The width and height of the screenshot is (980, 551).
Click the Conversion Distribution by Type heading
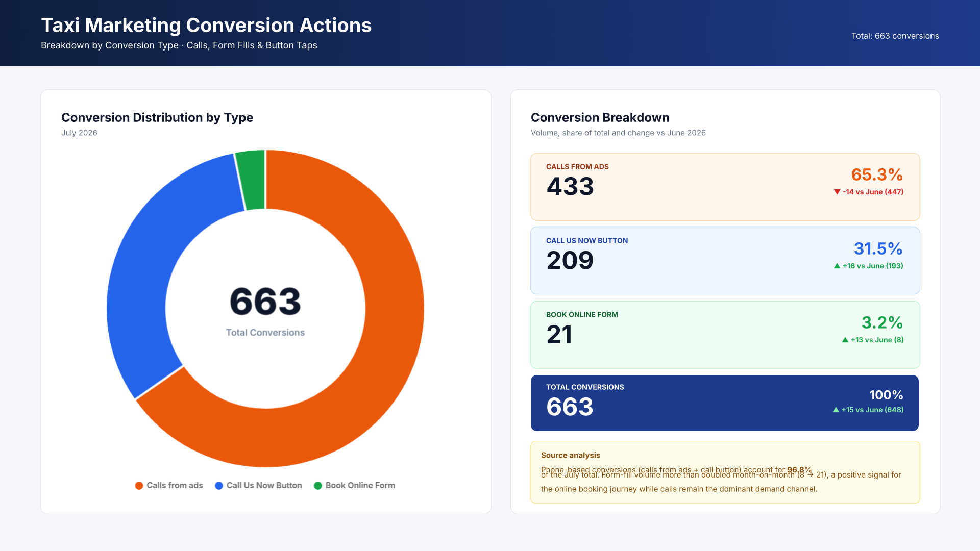click(x=157, y=117)
